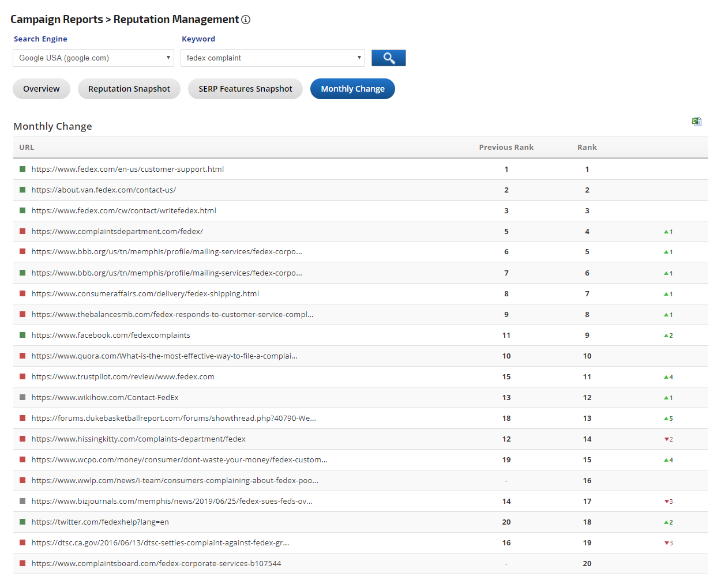The image size is (721, 588).
Task: Click the red square beside complaintsdepartment.com URL
Action: tap(22, 231)
